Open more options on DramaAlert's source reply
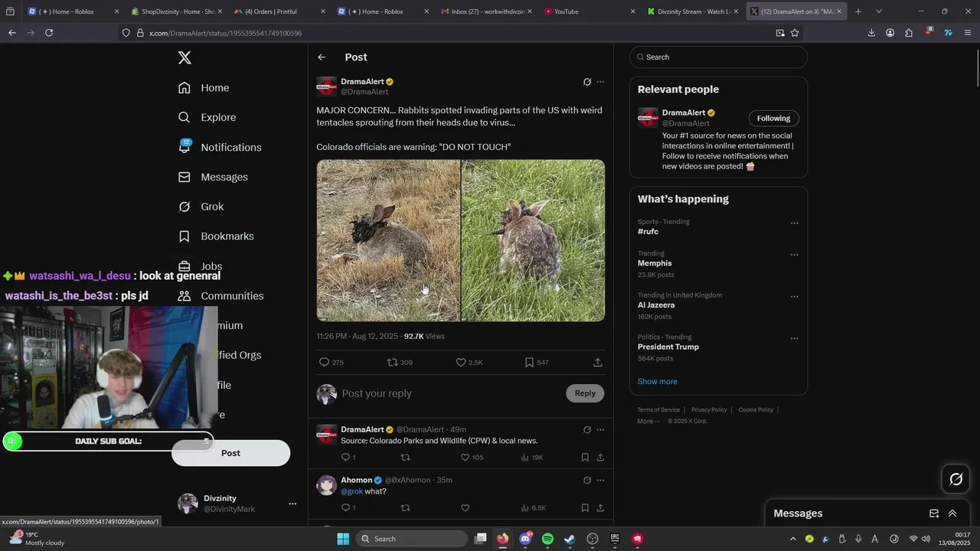The height and width of the screenshot is (551, 980). pyautogui.click(x=600, y=429)
